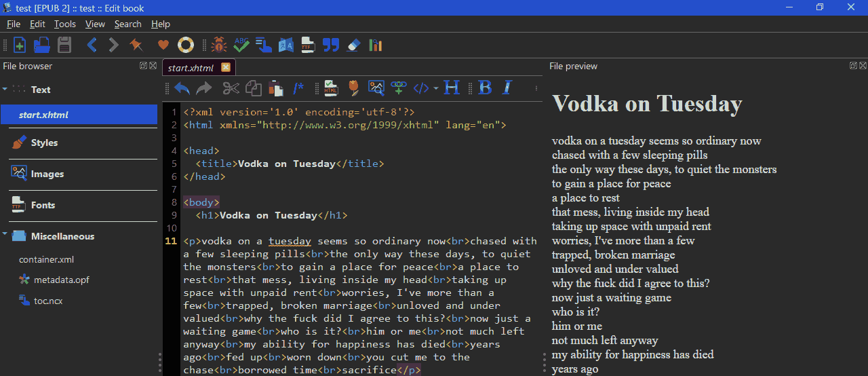This screenshot has width=868, height=376.
Task: Save the book with floppy disk icon
Action: click(x=64, y=45)
